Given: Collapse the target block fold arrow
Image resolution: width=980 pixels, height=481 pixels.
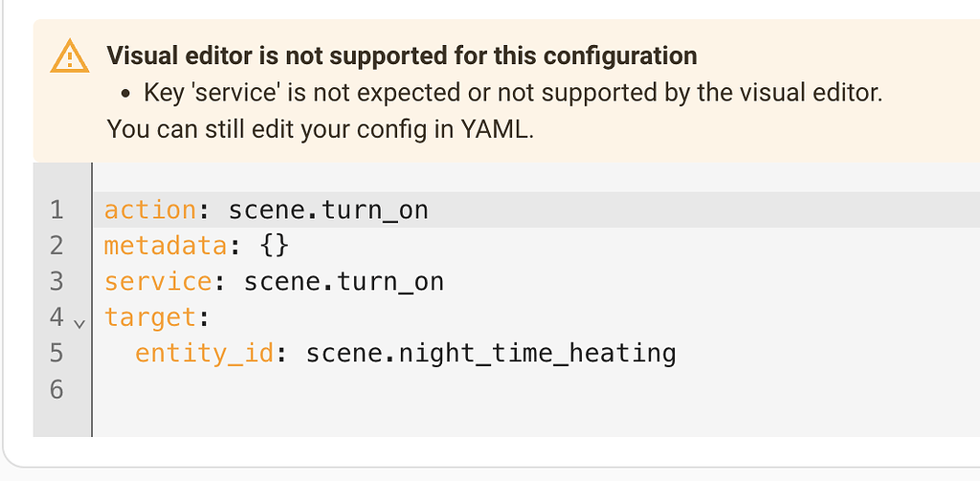Looking at the screenshot, I should click(79, 323).
